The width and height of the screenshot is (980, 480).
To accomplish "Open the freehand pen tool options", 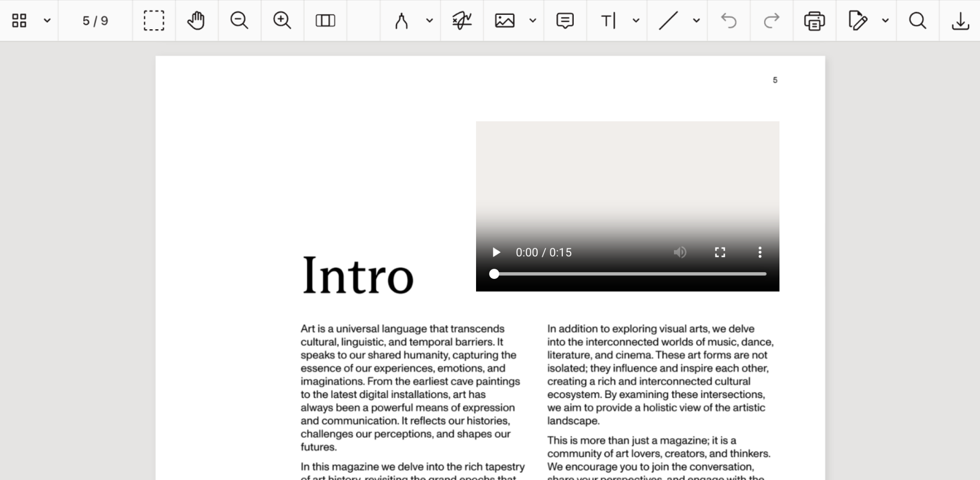I will (x=429, y=20).
